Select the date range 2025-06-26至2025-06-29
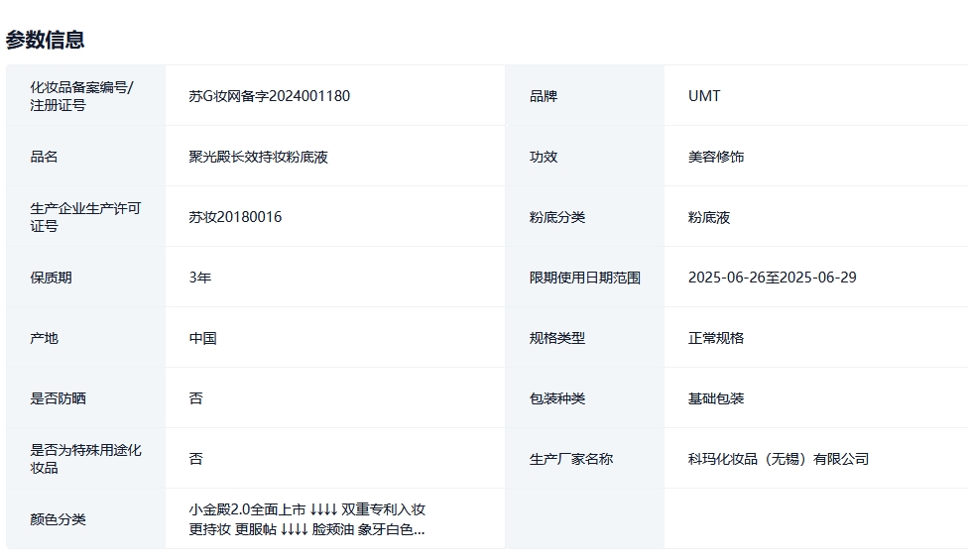The image size is (968, 560). 772,278
